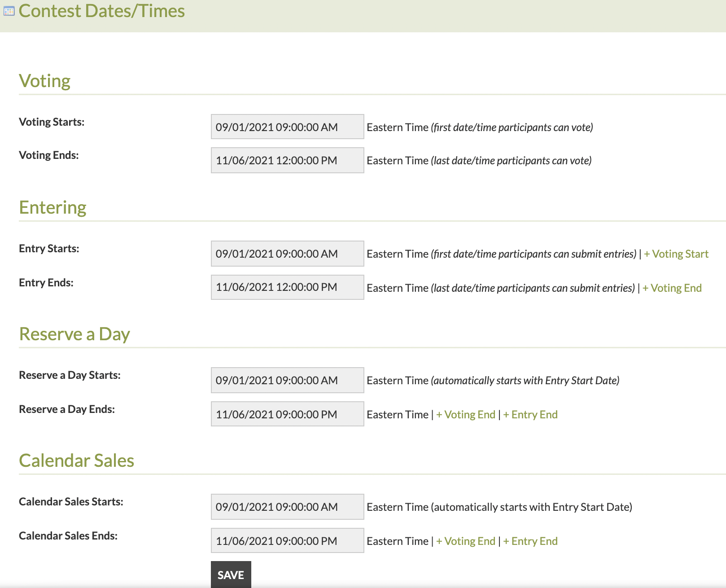Click the Contest Dates/Times page title

(x=102, y=11)
